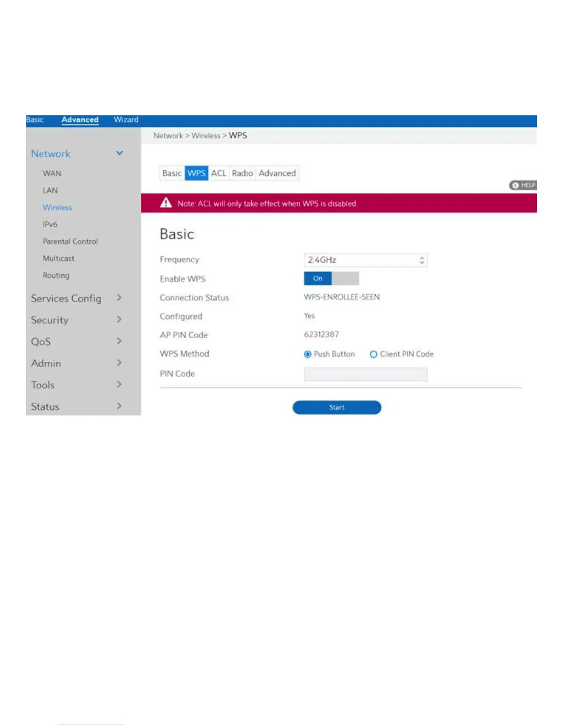
Task: Expand Services Config chevron
Action: (119, 298)
